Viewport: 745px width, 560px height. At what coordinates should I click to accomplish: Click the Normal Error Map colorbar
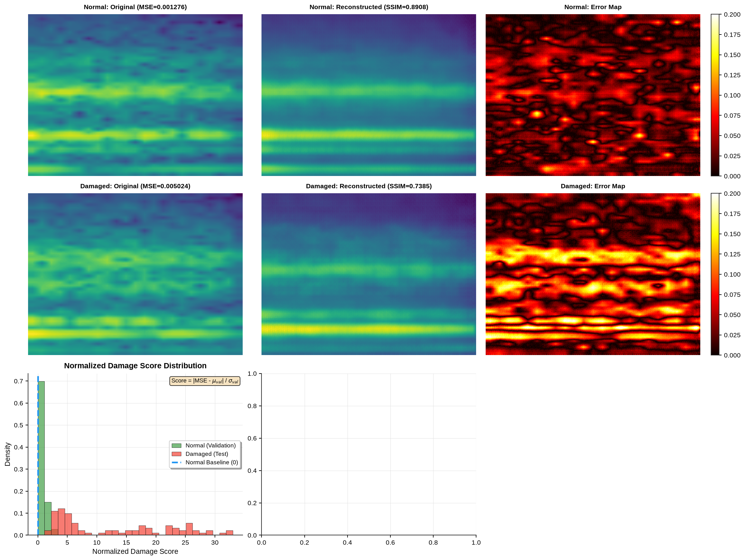tap(715, 95)
